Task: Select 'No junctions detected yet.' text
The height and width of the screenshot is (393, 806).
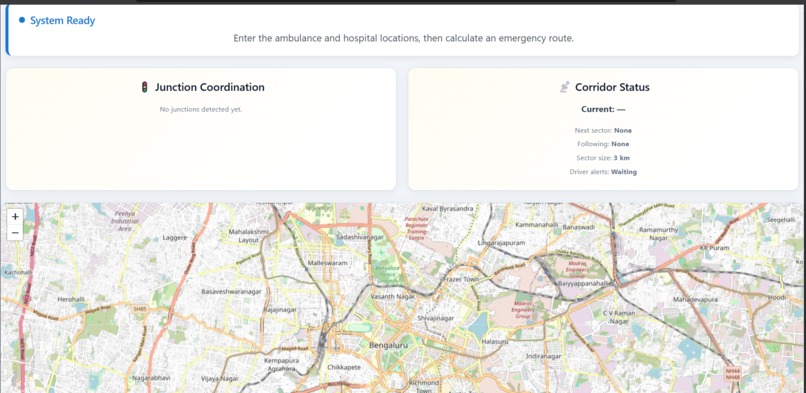Action: [201, 109]
